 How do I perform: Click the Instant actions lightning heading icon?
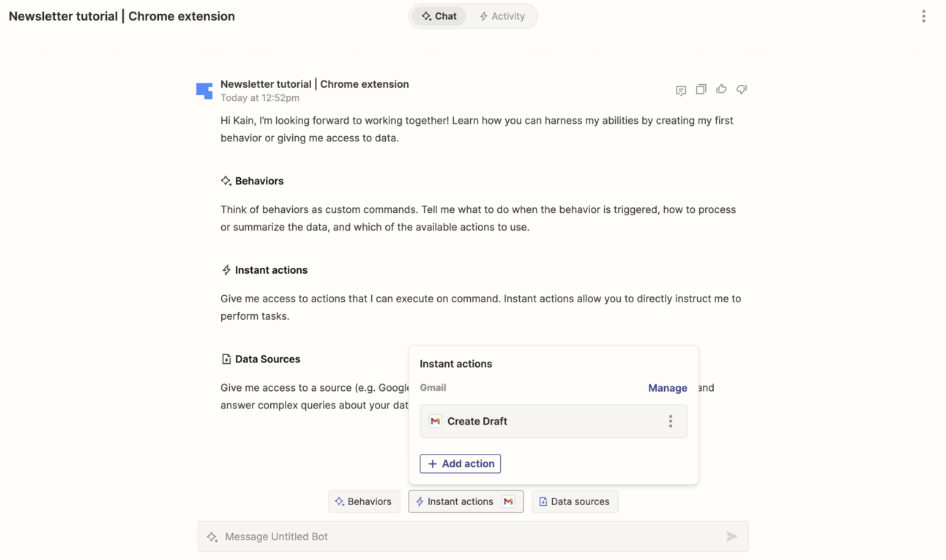pyautogui.click(x=226, y=270)
